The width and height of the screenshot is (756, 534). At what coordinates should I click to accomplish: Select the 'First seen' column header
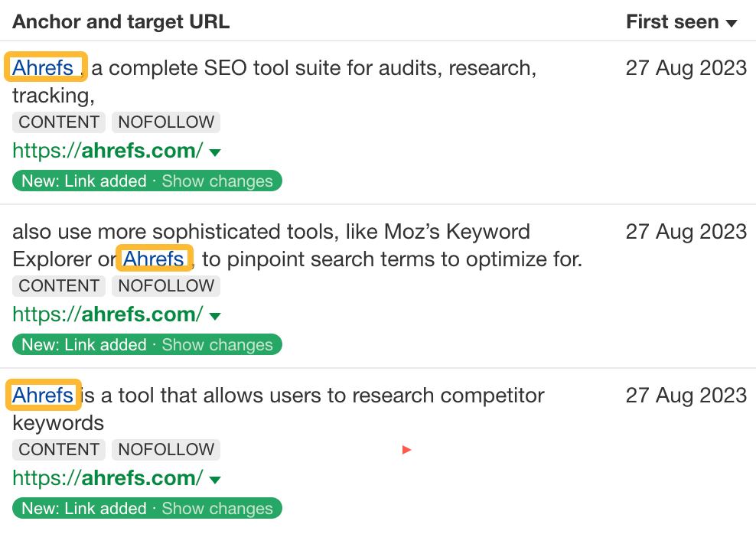pyautogui.click(x=672, y=22)
